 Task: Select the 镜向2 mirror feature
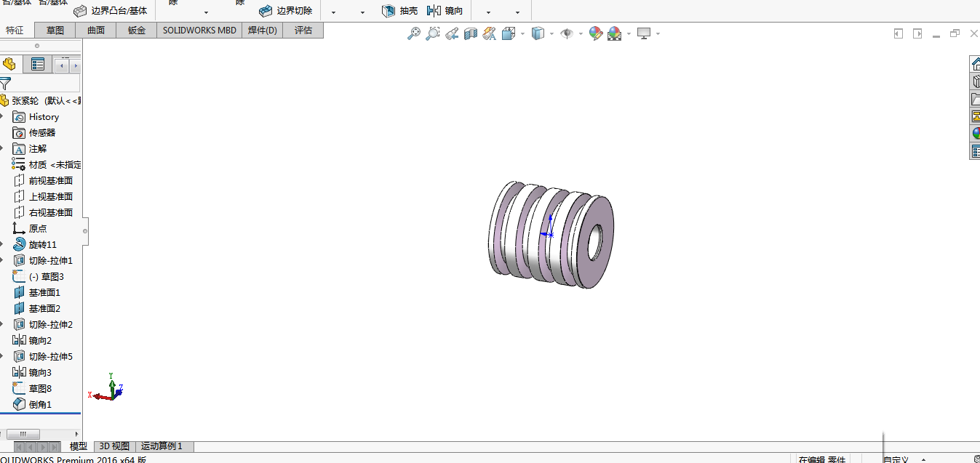(x=32, y=341)
